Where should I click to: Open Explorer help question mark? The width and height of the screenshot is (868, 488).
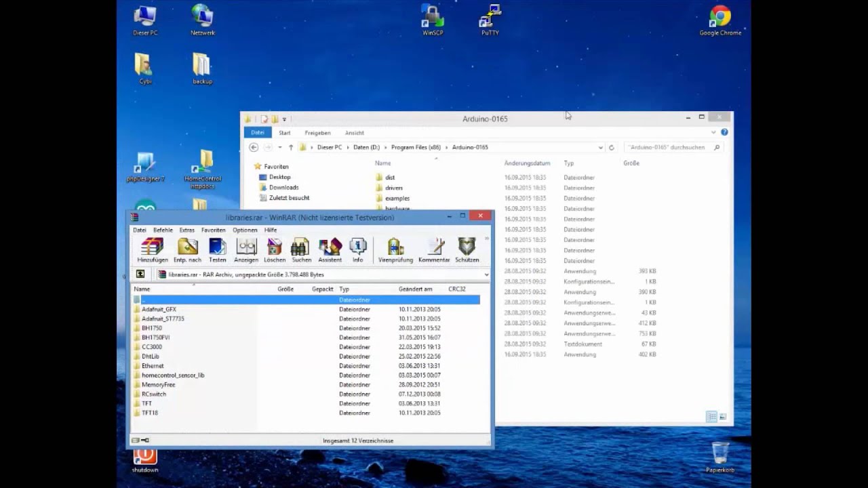click(x=724, y=132)
